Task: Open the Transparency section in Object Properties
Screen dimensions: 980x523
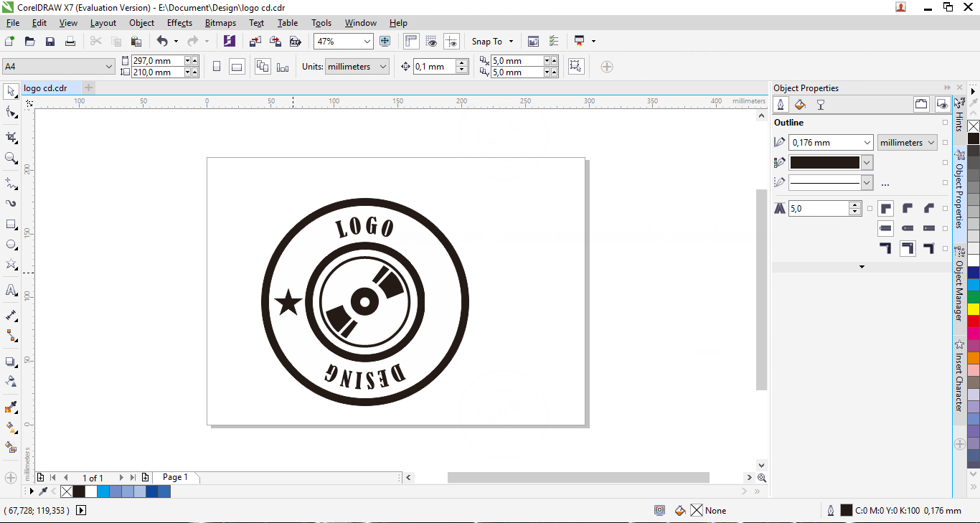Action: tap(821, 105)
